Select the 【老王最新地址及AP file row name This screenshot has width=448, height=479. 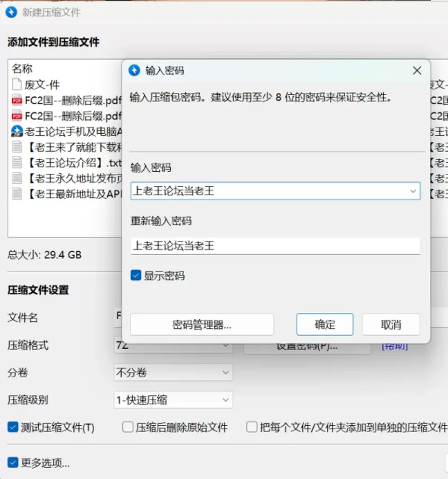pos(76,194)
